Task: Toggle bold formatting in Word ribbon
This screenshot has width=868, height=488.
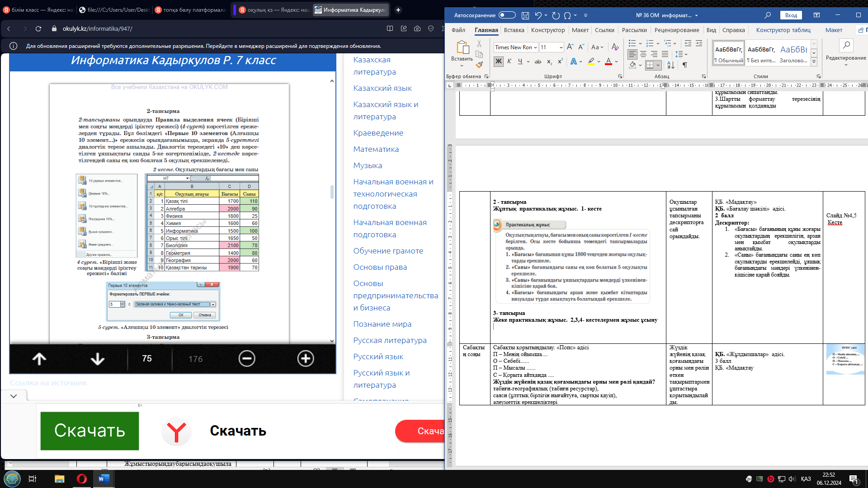Action: pos(498,61)
